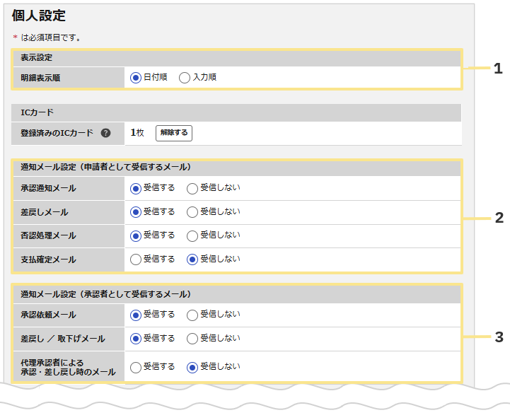The height and width of the screenshot is (420, 510).
Task: Set 差戻し／取下げメール to 受信しない
Action: click(x=192, y=339)
